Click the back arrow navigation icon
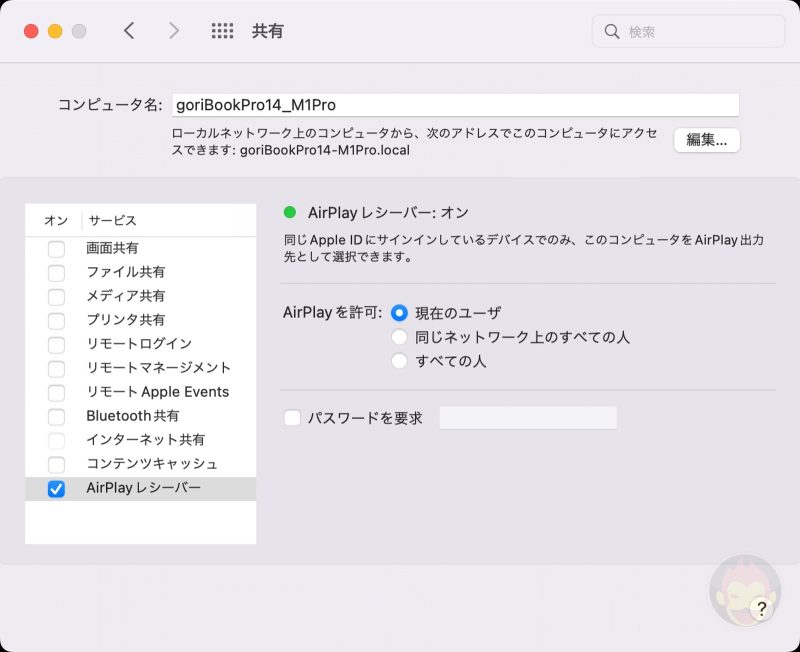800x652 pixels. tap(129, 31)
